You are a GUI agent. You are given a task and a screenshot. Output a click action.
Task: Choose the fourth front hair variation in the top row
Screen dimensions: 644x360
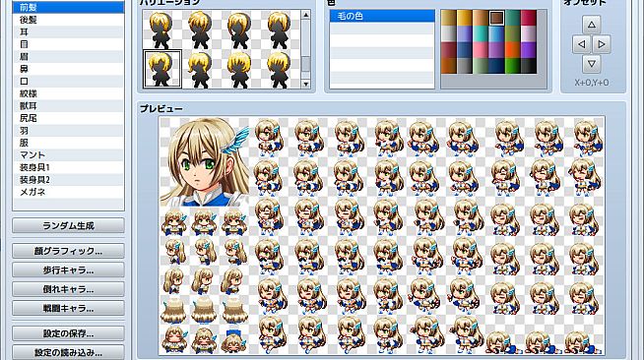(280, 30)
